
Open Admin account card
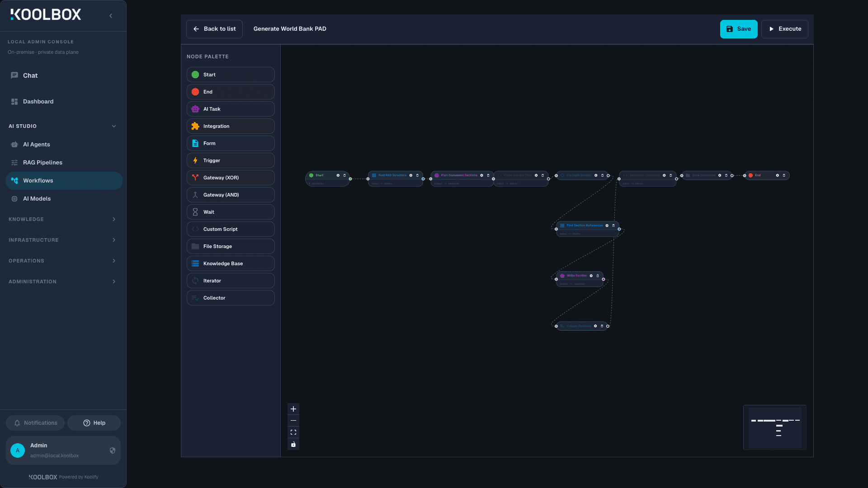(x=63, y=450)
